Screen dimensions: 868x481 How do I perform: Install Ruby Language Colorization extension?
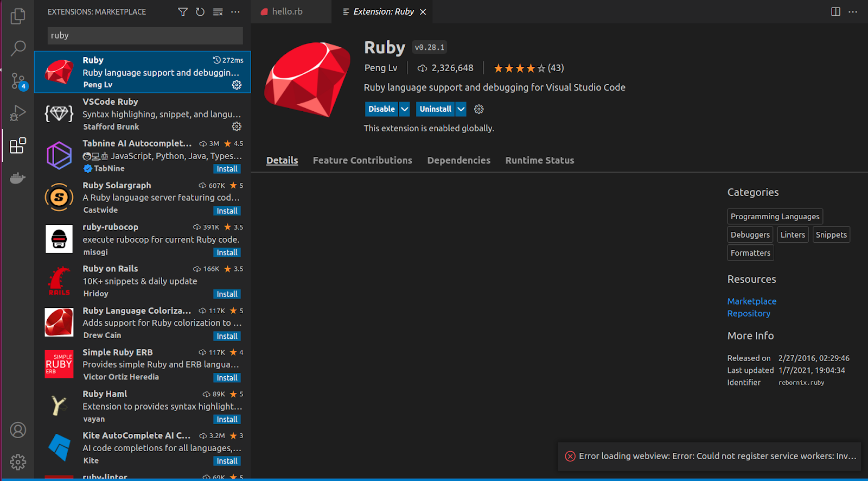click(227, 336)
